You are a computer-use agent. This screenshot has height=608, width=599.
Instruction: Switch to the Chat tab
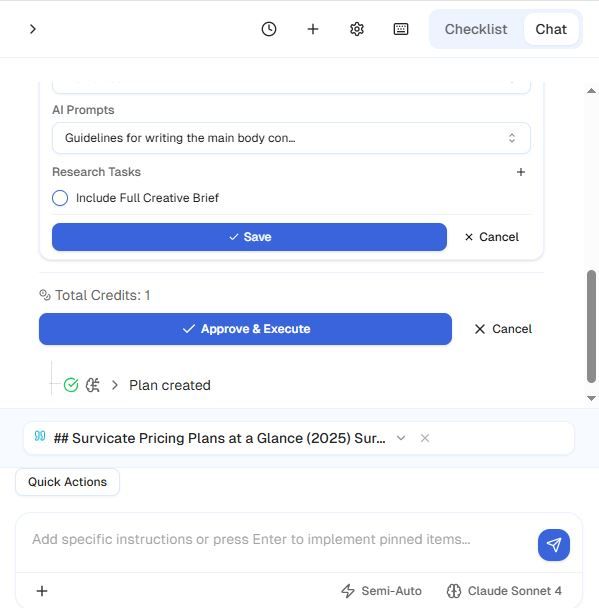[x=551, y=29]
